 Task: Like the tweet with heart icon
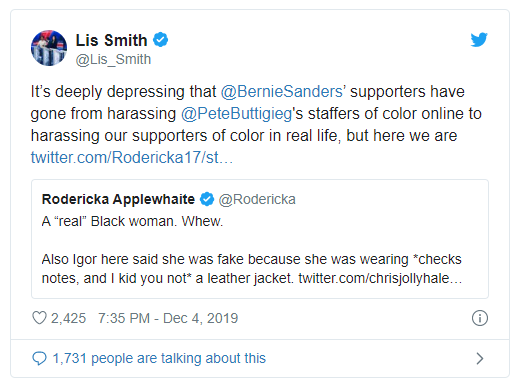click(x=39, y=318)
